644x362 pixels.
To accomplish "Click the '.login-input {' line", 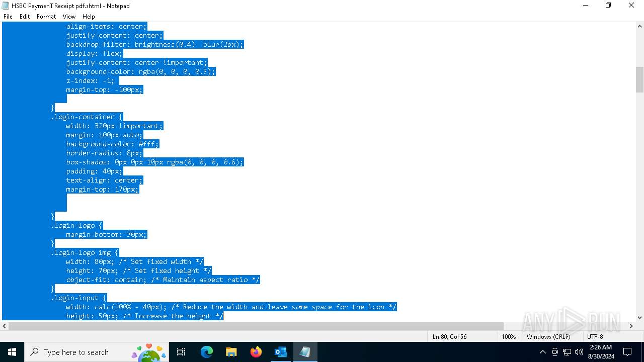I will [x=78, y=298].
